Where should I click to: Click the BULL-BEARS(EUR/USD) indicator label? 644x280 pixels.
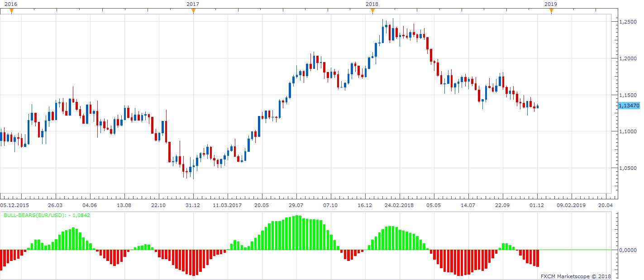coord(47,215)
